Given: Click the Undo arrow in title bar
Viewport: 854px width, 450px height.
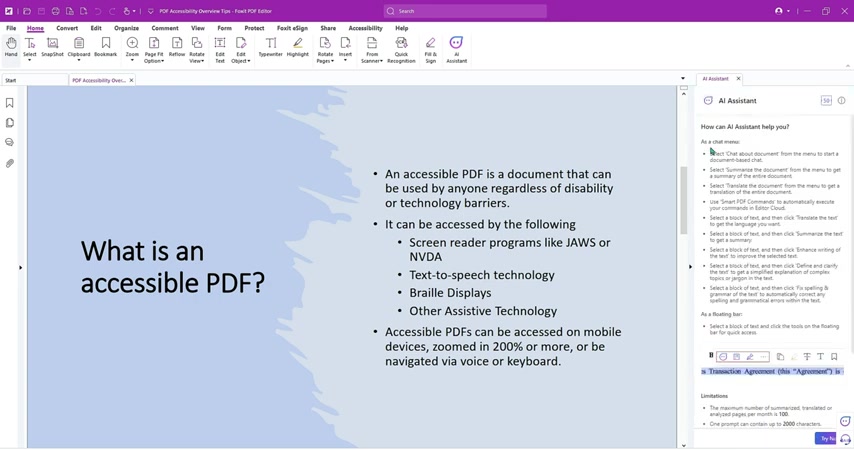Looking at the screenshot, I should coord(98,11).
